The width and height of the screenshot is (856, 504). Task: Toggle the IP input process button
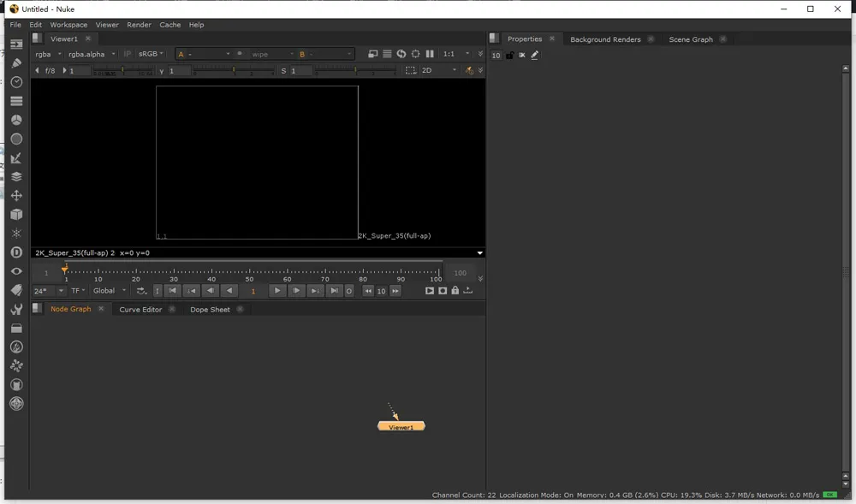pos(128,54)
